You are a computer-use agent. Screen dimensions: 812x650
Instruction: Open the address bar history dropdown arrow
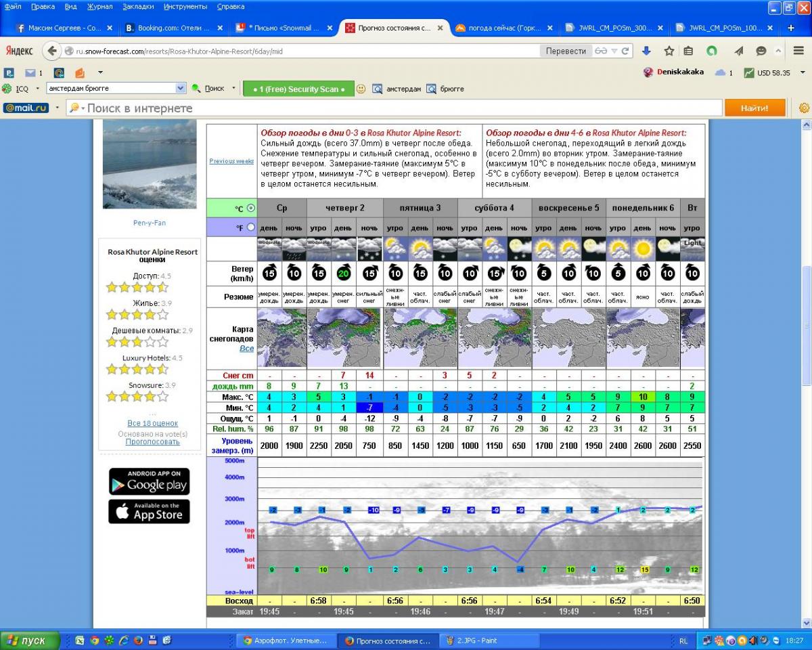click(x=614, y=51)
